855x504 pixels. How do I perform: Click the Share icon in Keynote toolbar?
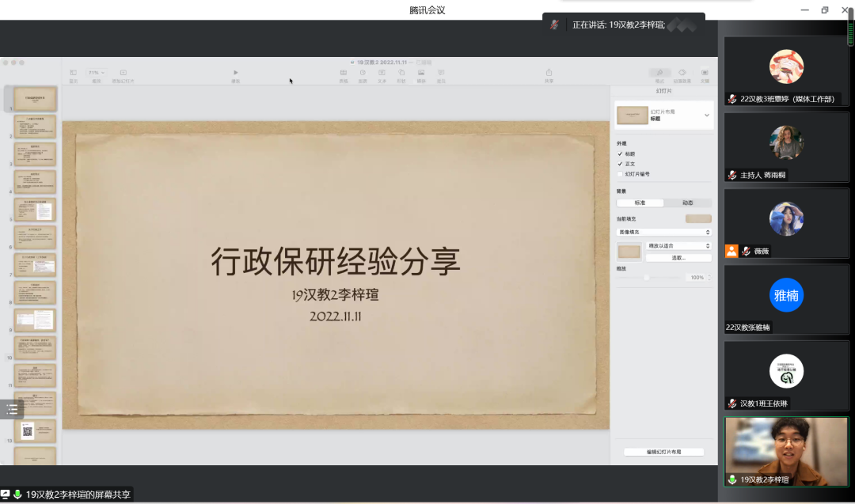549,73
